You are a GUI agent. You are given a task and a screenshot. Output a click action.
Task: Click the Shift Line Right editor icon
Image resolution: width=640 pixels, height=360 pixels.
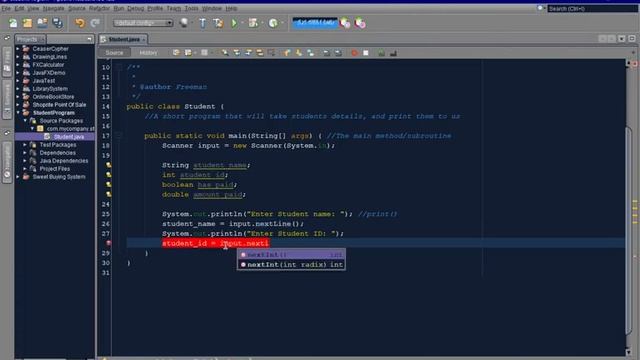tap(338, 53)
